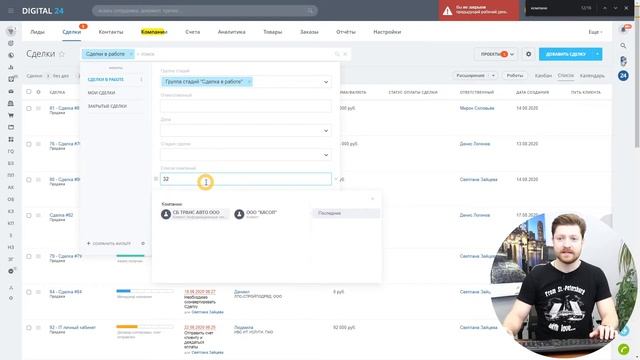Open the right sidebar search icon
This screenshot has height=360, width=640.
pos(623,46)
